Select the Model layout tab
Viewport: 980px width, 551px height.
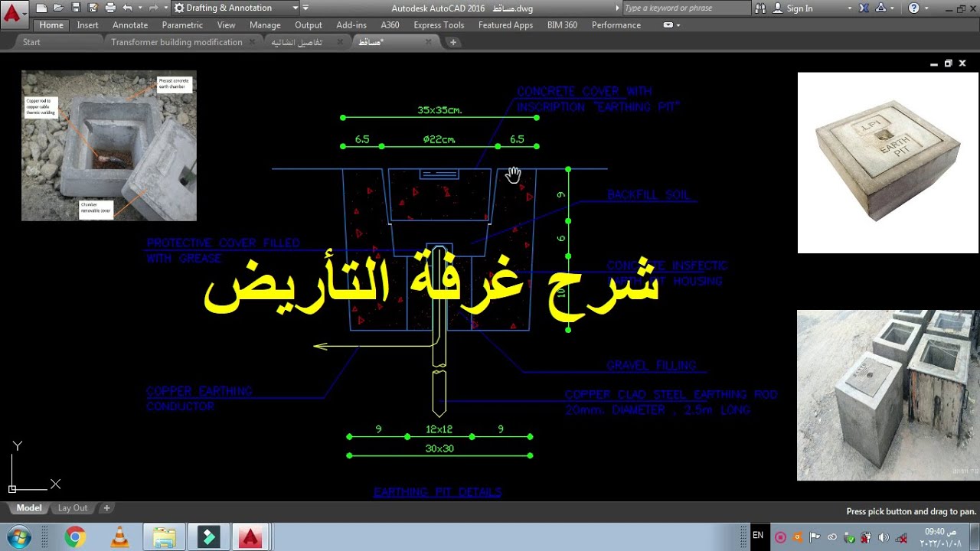coord(29,508)
